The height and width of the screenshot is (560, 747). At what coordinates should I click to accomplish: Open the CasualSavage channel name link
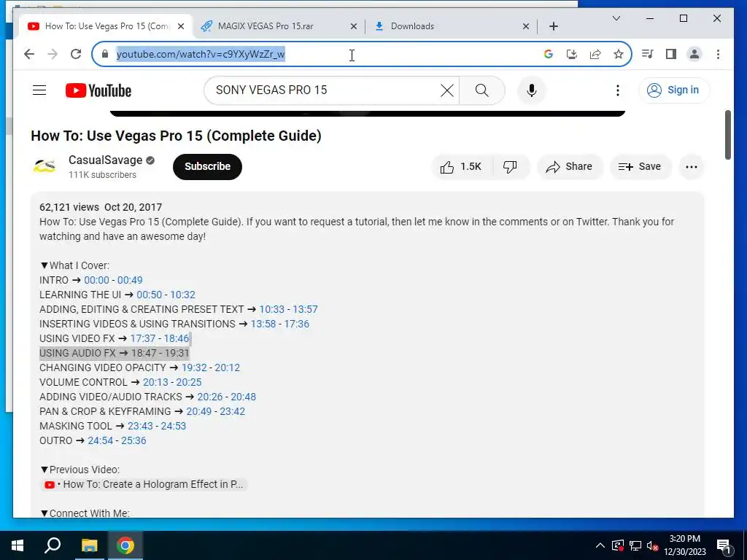coord(105,160)
